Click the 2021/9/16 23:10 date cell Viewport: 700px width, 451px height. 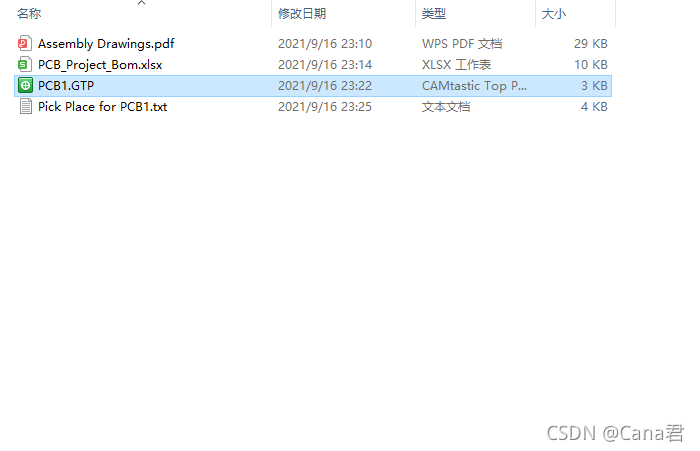pos(325,44)
